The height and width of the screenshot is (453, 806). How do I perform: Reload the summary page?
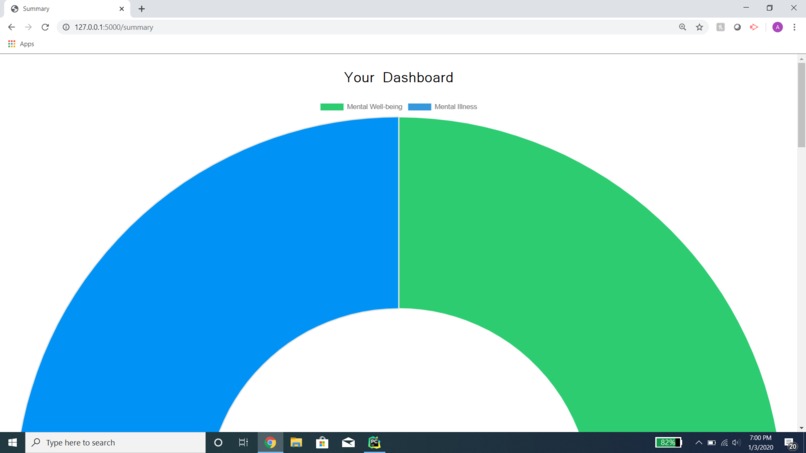pyautogui.click(x=45, y=27)
